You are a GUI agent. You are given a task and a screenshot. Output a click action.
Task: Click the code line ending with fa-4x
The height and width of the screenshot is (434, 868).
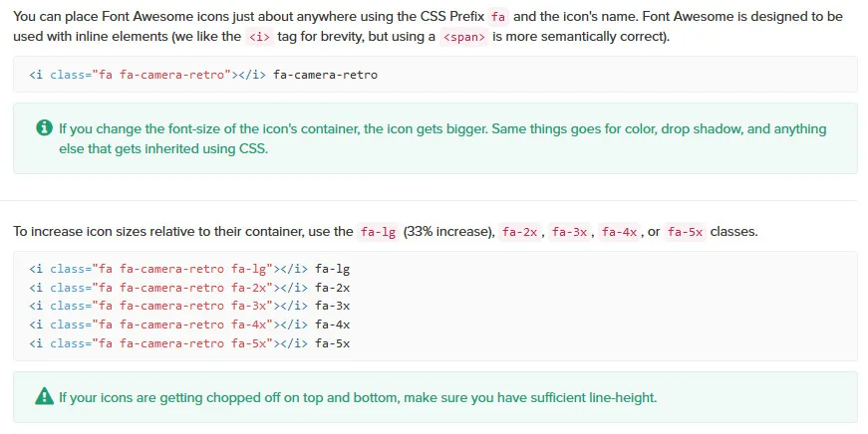click(x=189, y=325)
